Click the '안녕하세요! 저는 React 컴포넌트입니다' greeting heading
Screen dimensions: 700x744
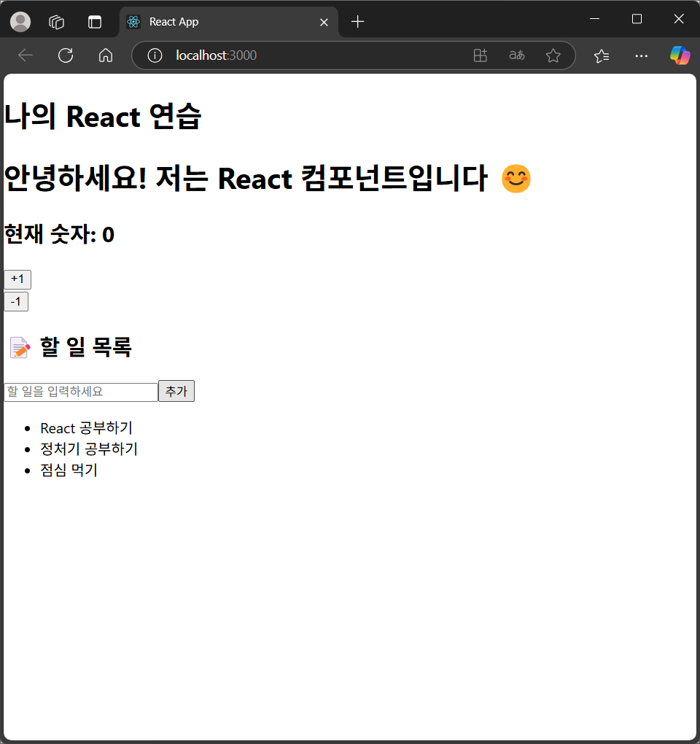268,179
